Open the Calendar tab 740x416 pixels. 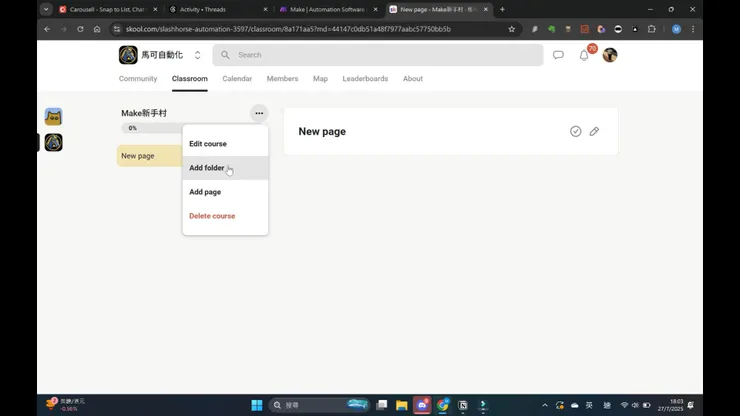[x=237, y=79]
